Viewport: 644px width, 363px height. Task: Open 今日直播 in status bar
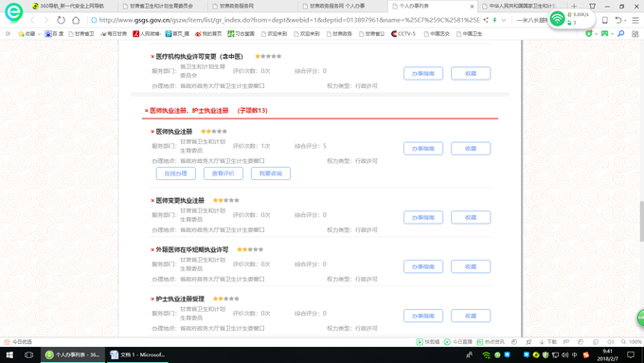click(458, 341)
